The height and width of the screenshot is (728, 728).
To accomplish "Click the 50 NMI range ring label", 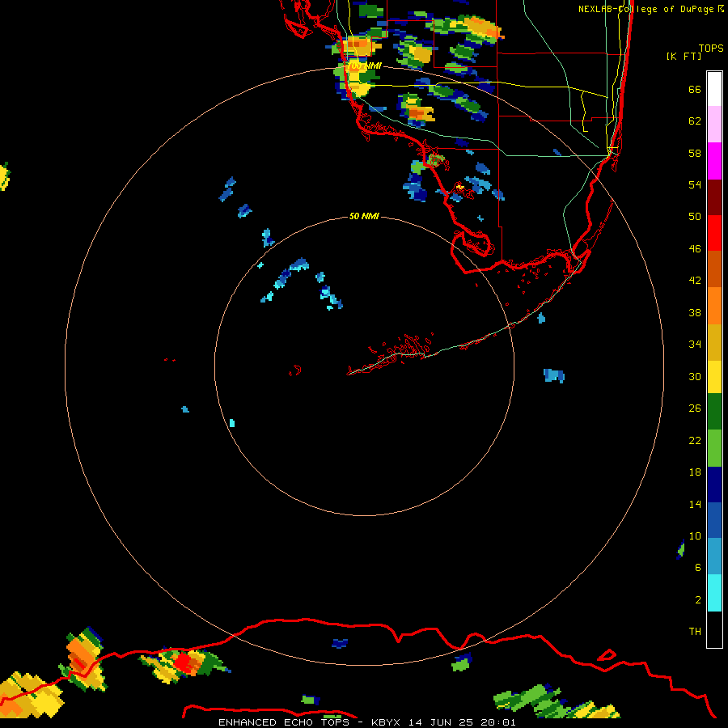I will point(364,216).
